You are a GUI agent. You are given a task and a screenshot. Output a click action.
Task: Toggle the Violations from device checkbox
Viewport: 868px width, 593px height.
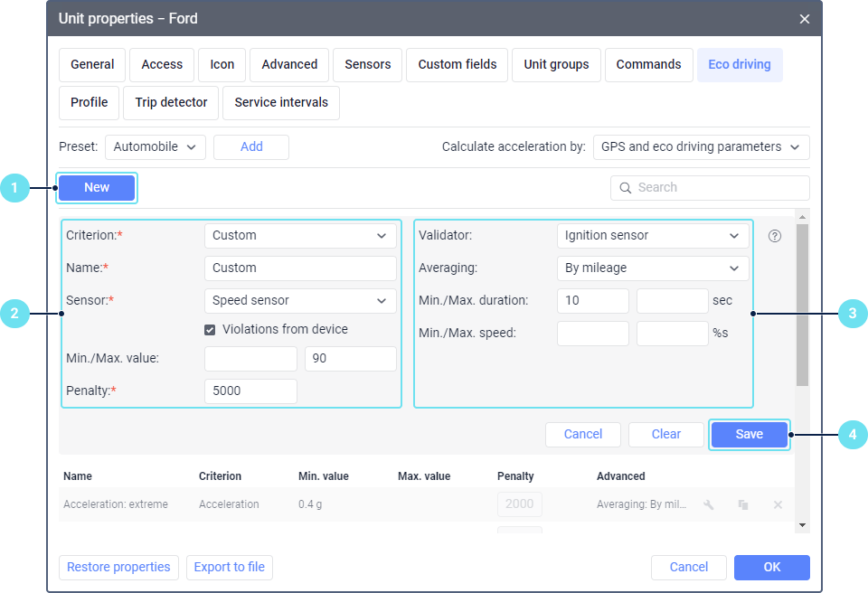[x=211, y=330]
